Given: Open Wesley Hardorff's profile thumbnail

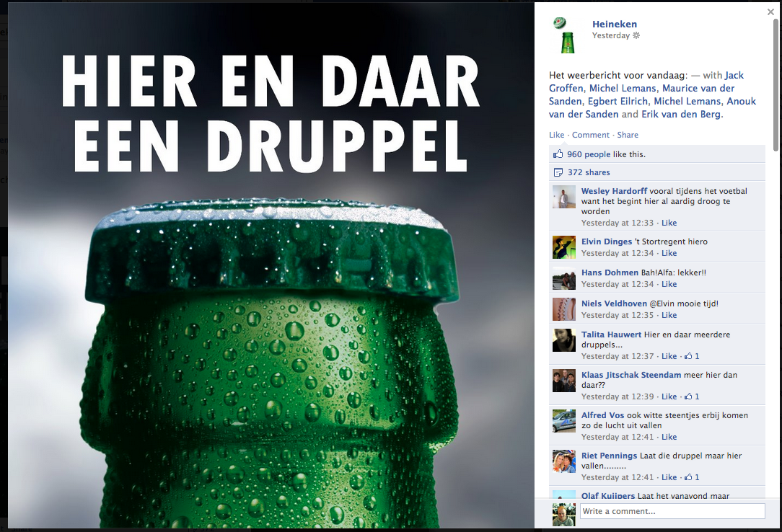Looking at the screenshot, I should tap(564, 197).
